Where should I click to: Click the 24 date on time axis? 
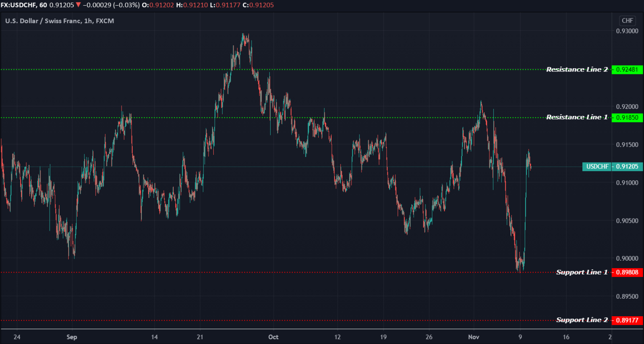point(17,337)
